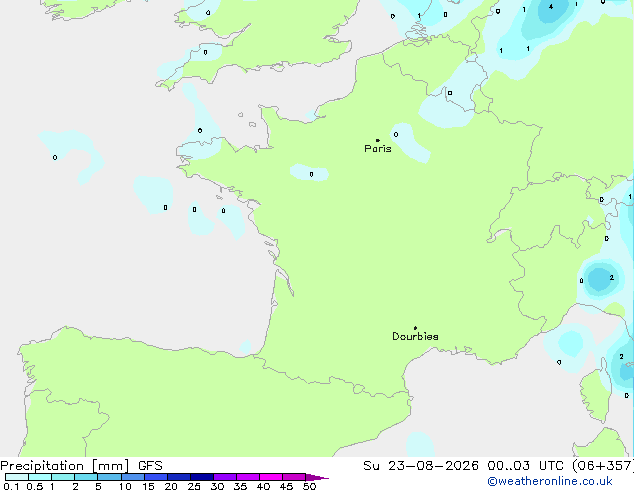The height and width of the screenshot is (490, 634).
Task: Click the Dourbies city label
Action: pyautogui.click(x=415, y=336)
